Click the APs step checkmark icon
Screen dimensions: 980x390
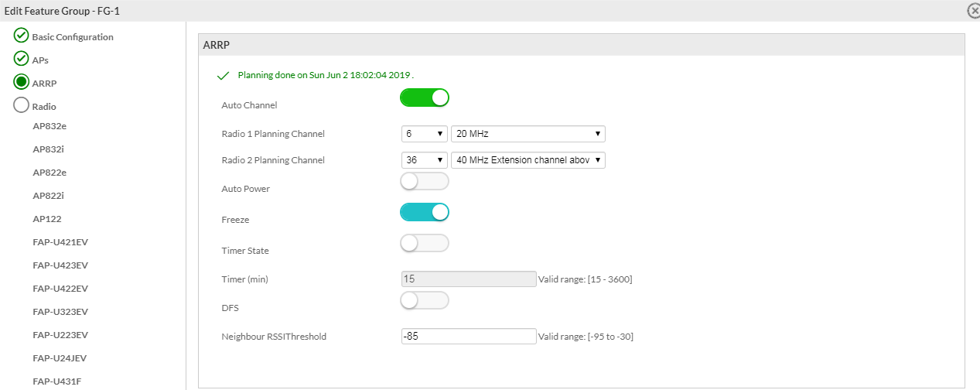[22, 59]
